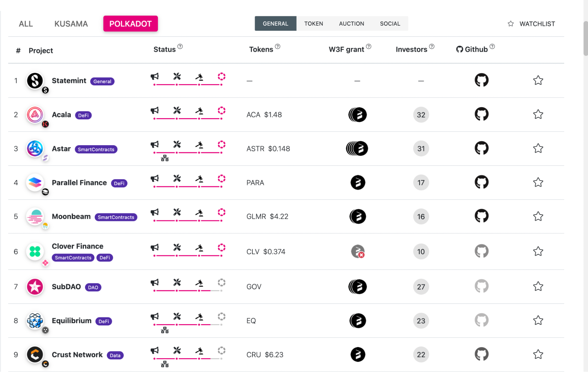588x372 pixels.
Task: Show help for the W3F grant column
Action: [369, 46]
